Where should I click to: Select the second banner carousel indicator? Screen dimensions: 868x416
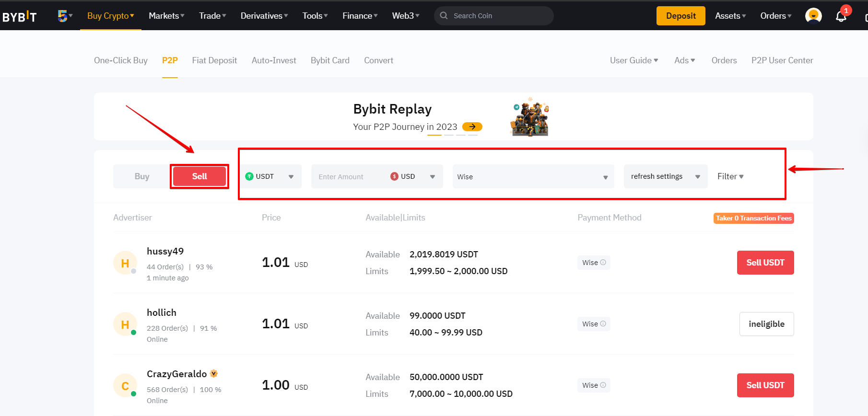click(x=449, y=135)
